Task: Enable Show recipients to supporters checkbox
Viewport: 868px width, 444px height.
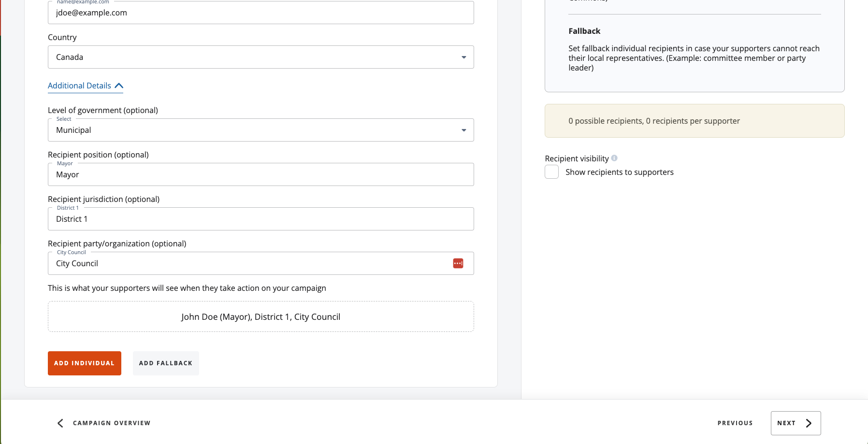Action: [551, 172]
